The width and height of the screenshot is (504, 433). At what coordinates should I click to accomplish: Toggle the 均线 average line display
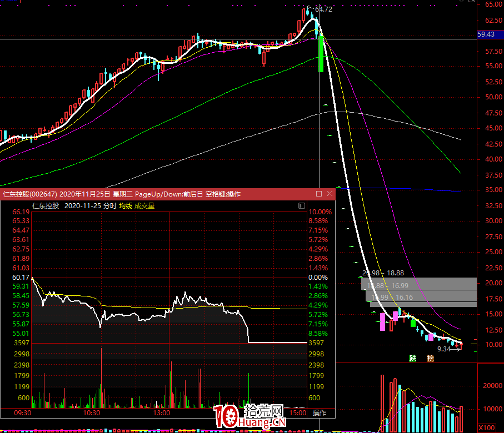pyautogui.click(x=126, y=205)
